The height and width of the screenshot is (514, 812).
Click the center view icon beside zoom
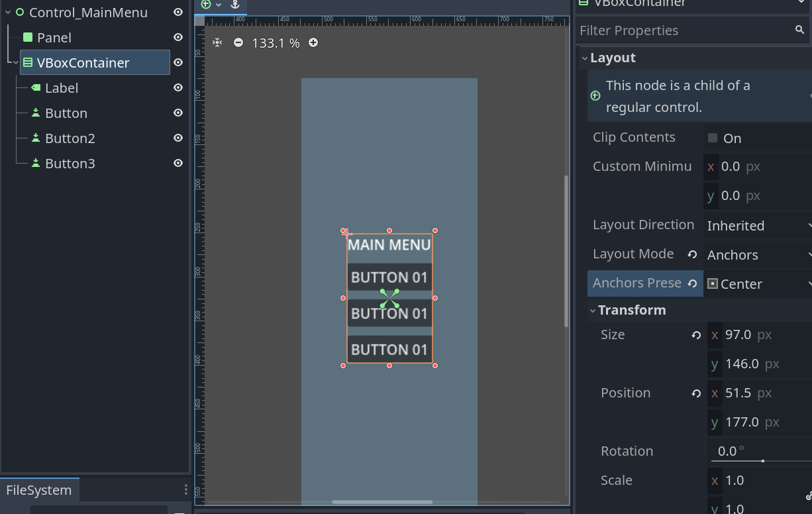point(217,43)
